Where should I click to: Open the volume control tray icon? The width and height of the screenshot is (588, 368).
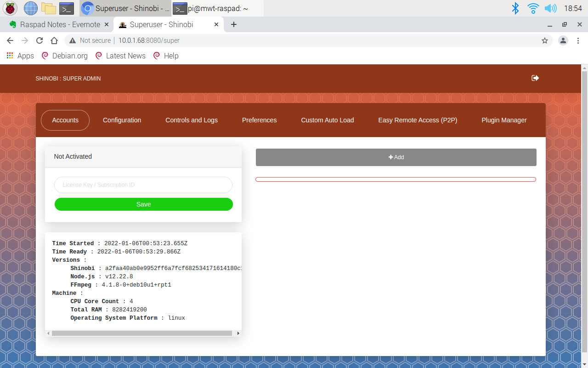pyautogui.click(x=550, y=8)
